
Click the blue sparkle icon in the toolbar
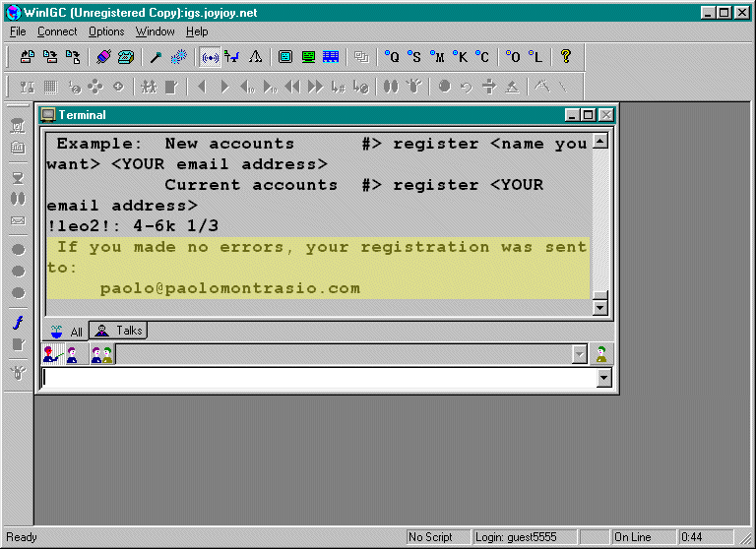coord(179,57)
